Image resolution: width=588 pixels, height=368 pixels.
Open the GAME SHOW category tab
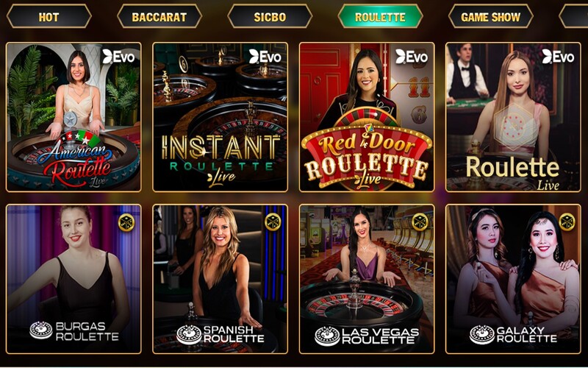tap(490, 17)
